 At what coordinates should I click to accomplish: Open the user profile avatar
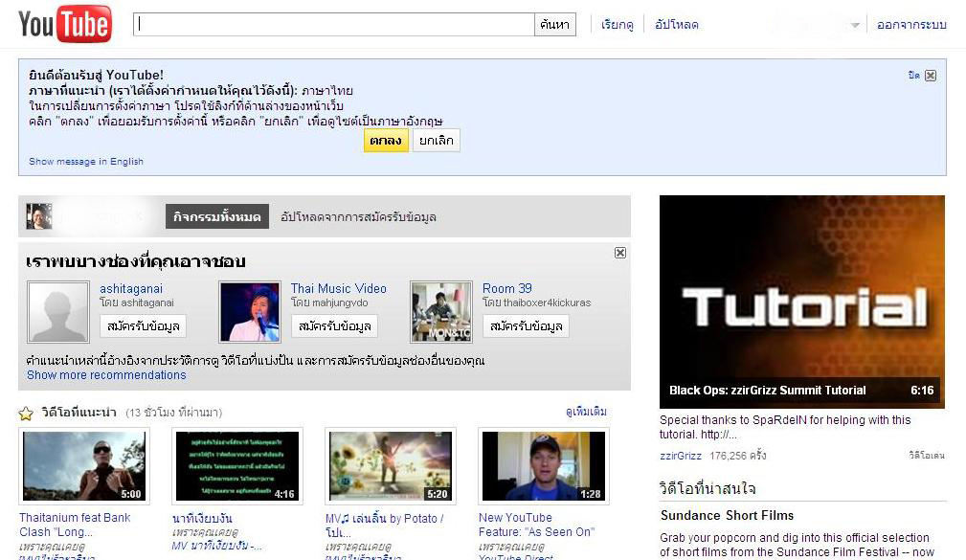tap(39, 216)
